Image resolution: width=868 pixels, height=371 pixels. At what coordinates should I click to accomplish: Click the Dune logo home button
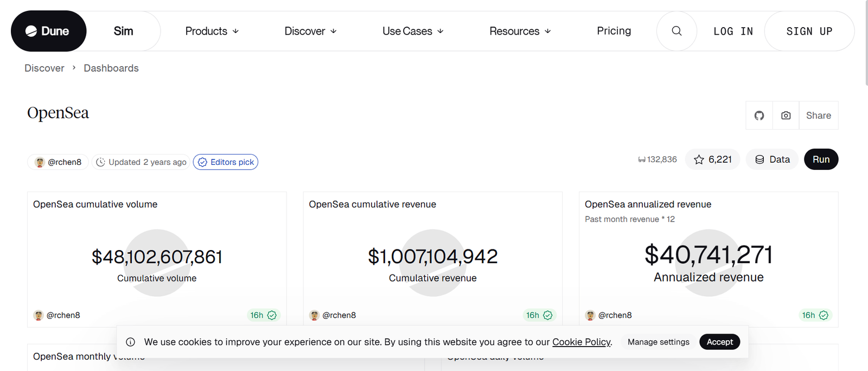tap(48, 31)
